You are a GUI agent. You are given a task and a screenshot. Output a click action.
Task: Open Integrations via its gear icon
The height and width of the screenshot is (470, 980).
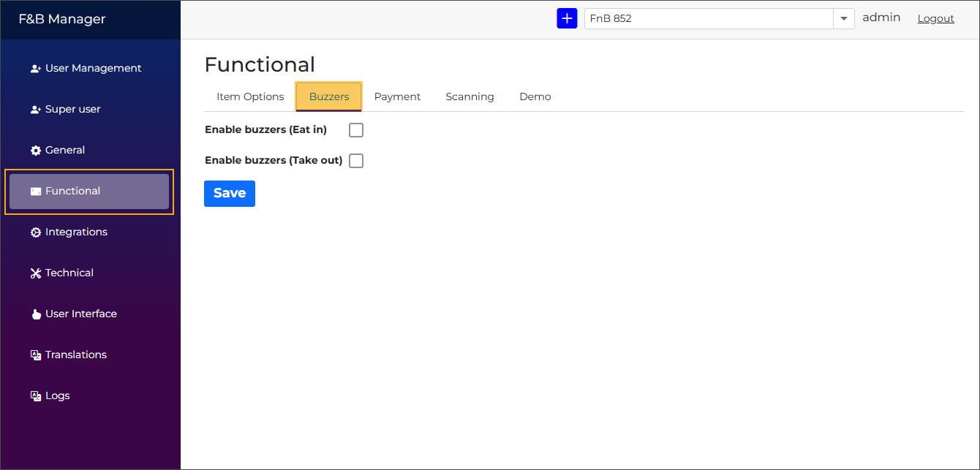[x=34, y=232]
